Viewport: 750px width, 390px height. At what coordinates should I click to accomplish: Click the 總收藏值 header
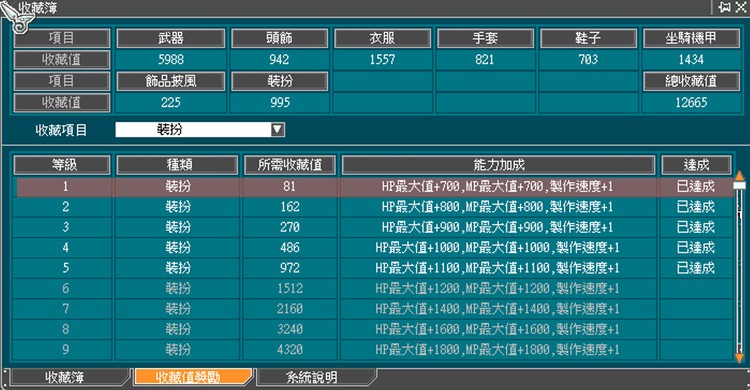pyautogui.click(x=691, y=81)
